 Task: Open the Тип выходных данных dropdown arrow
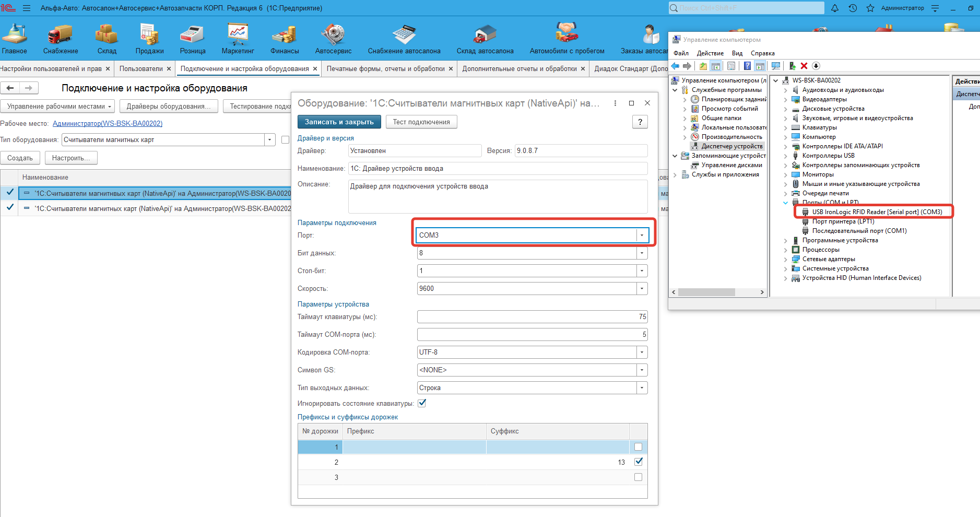[x=642, y=388]
